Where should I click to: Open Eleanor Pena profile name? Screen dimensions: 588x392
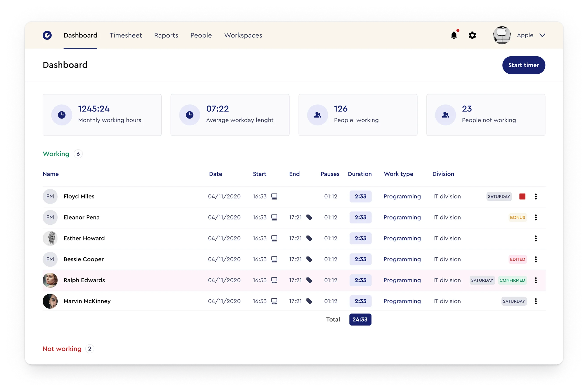[81, 217]
